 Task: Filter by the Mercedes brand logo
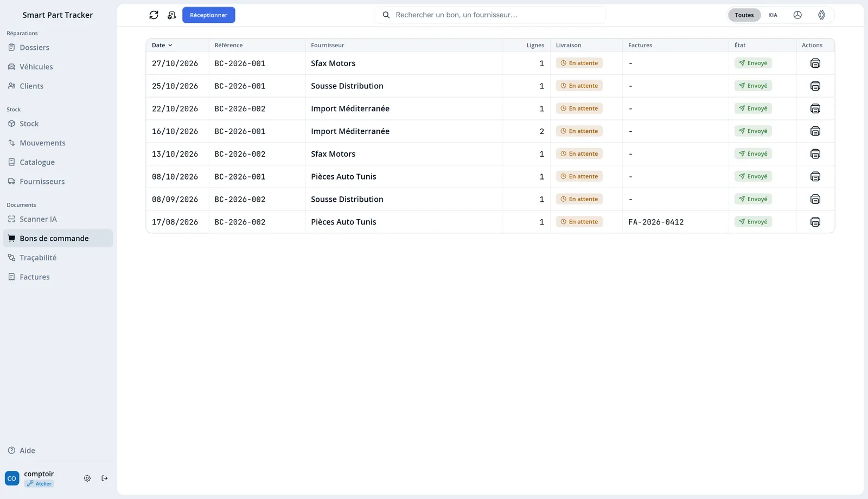pyautogui.click(x=797, y=15)
